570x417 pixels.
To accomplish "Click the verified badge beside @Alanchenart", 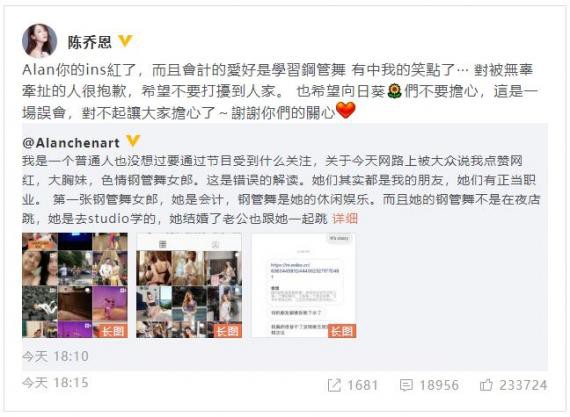I will [x=133, y=141].
